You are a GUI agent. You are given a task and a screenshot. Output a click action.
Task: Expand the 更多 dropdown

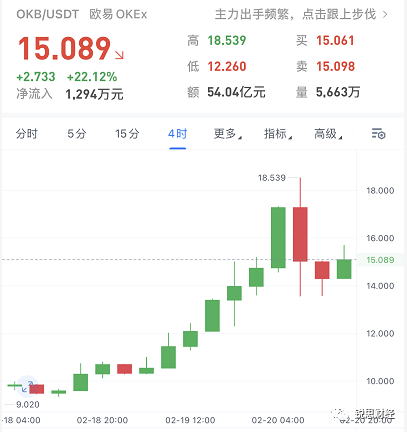(x=228, y=134)
